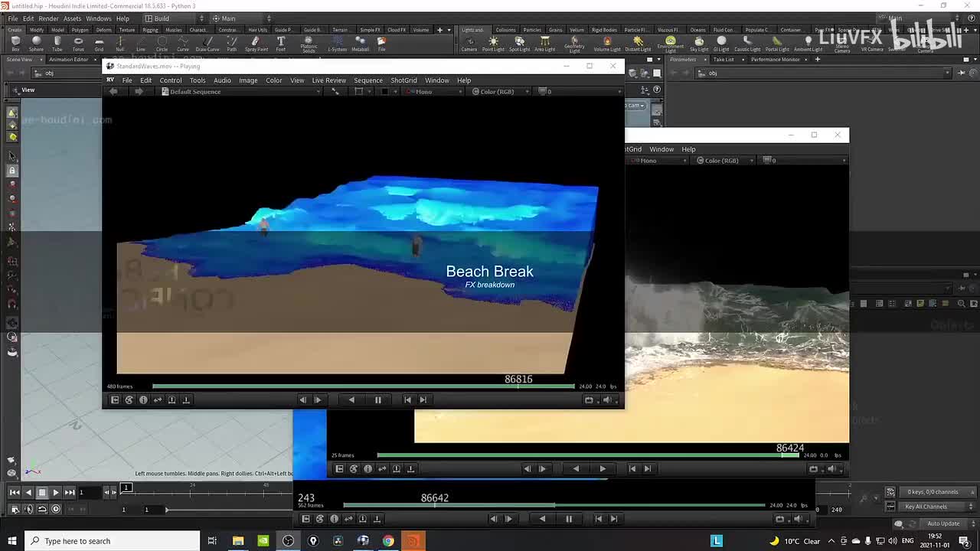
Task: Pause playback in StandardWaves.mov RV window
Action: click(x=377, y=399)
